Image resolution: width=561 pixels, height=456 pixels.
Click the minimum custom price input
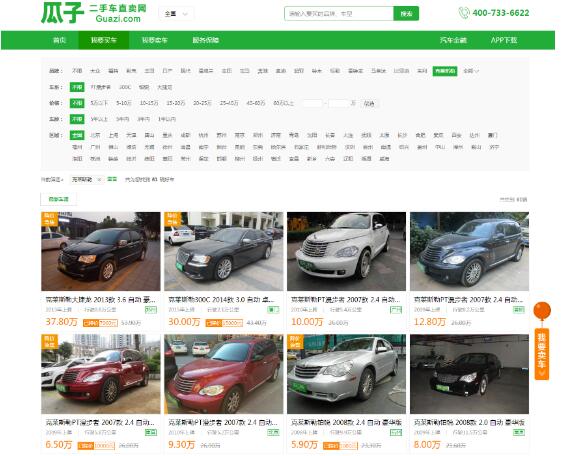(x=313, y=103)
